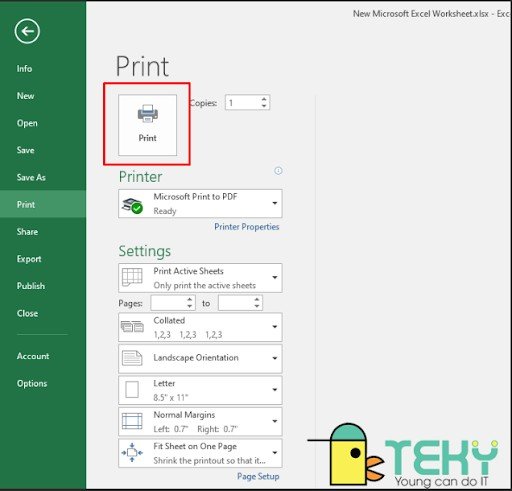Decrease the Pages end value with down arrow
The image size is (512, 491).
coord(257,306)
